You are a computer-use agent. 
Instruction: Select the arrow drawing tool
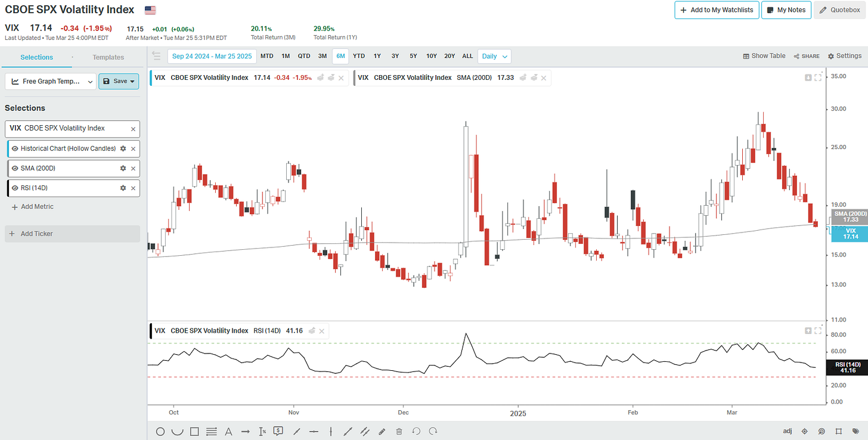click(245, 432)
